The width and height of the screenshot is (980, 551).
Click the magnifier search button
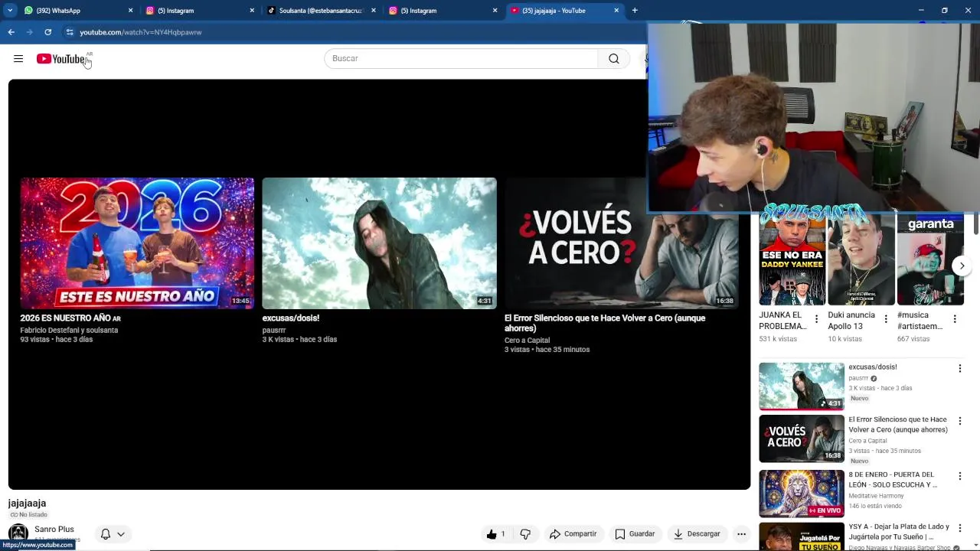614,59
